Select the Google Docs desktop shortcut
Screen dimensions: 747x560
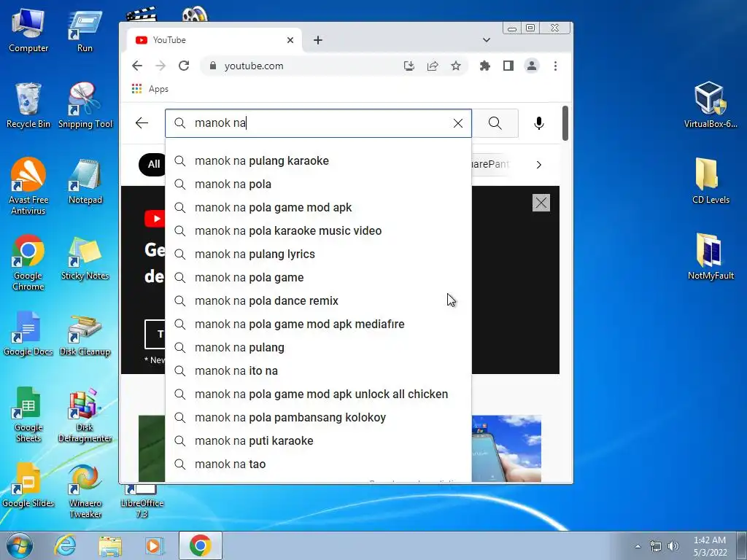pyautogui.click(x=28, y=334)
